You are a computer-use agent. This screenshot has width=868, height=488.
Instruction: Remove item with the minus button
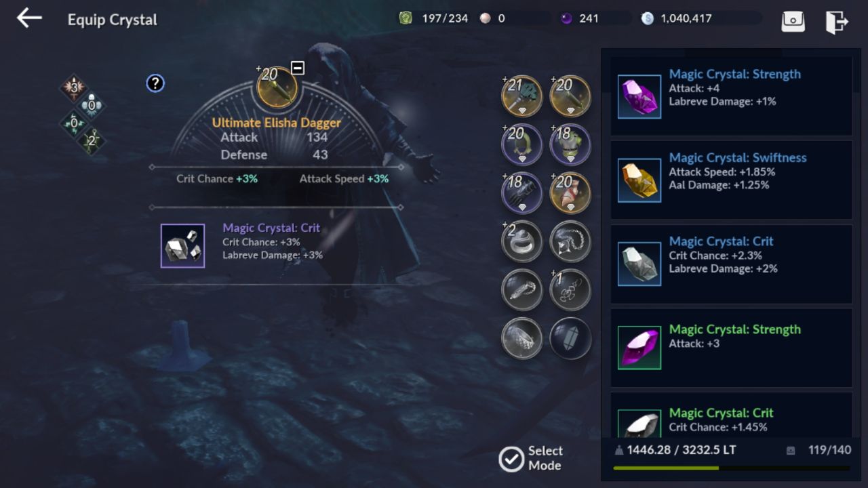click(x=297, y=68)
